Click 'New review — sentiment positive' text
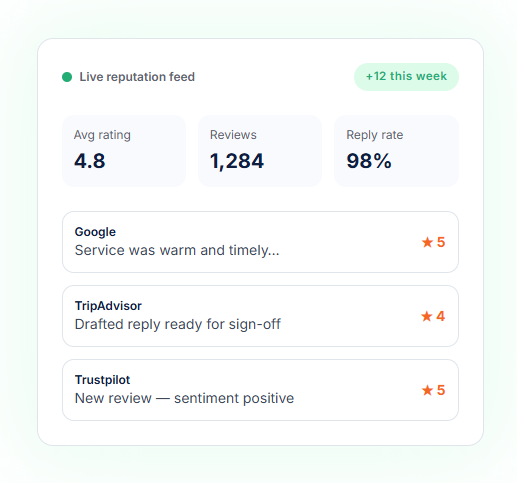The image size is (517, 483). pos(184,398)
